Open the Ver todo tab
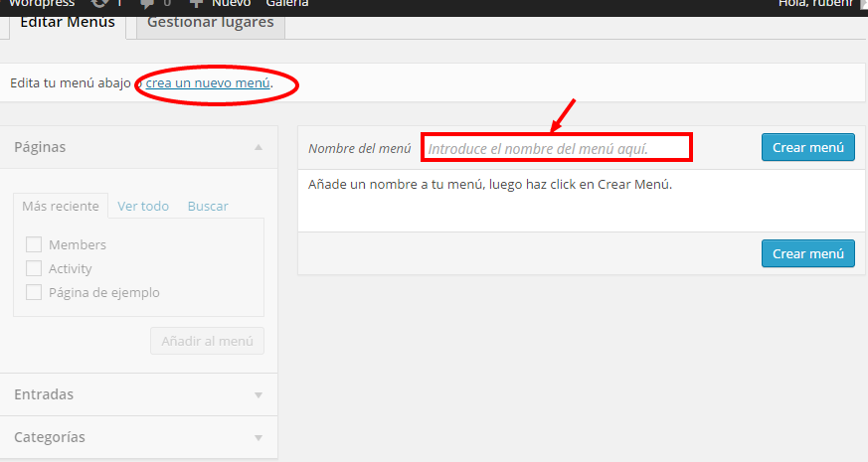This screenshot has height=462, width=868. (143, 206)
